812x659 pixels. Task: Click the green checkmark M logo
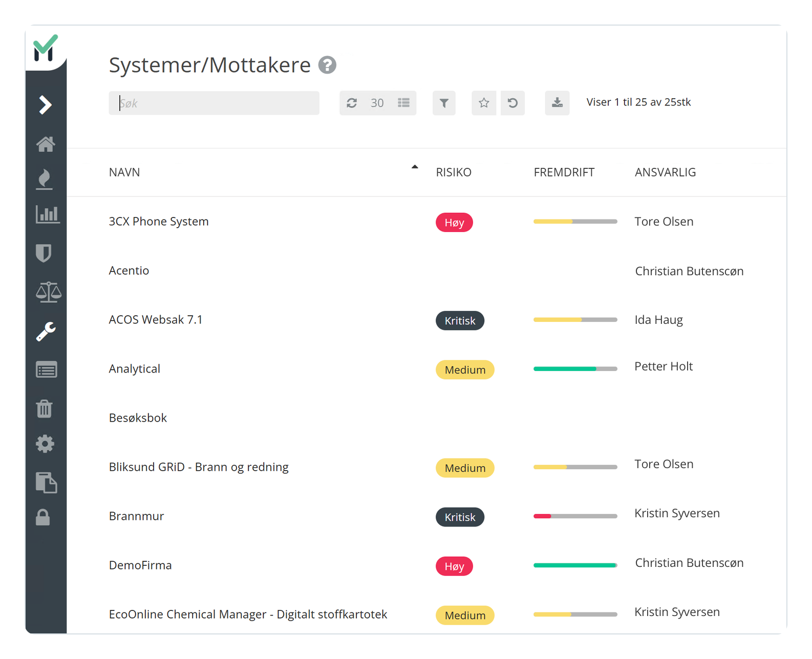click(x=46, y=48)
